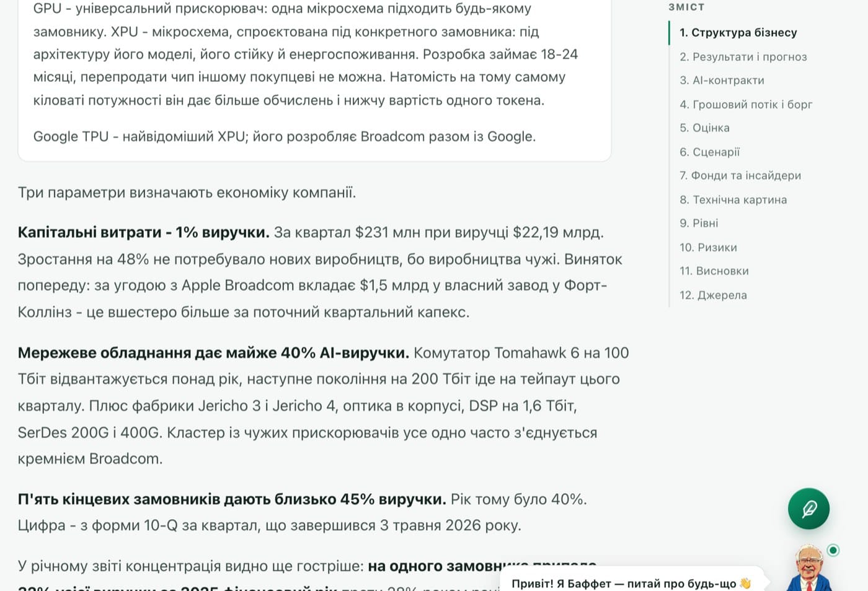Viewport: 868px width, 591px height.
Task: Go to '8. Технічна картина' section
Action: [x=733, y=200]
